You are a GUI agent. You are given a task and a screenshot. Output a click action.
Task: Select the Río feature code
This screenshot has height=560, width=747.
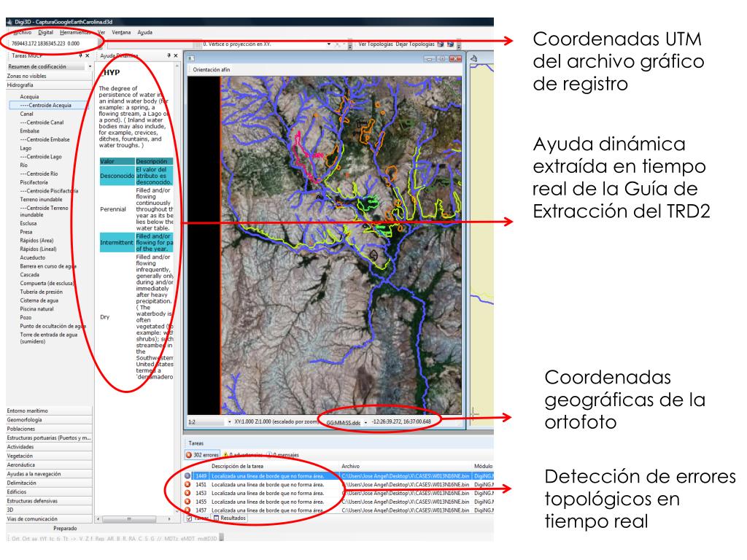click(24, 166)
